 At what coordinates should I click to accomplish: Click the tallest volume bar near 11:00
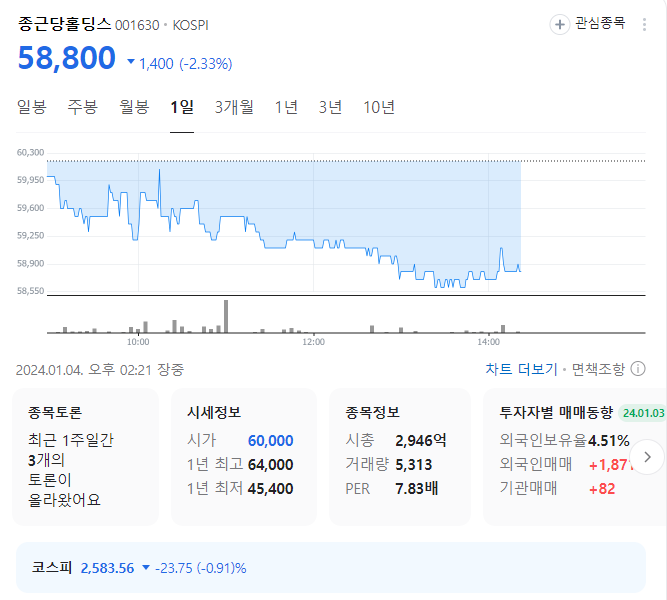tap(226, 316)
